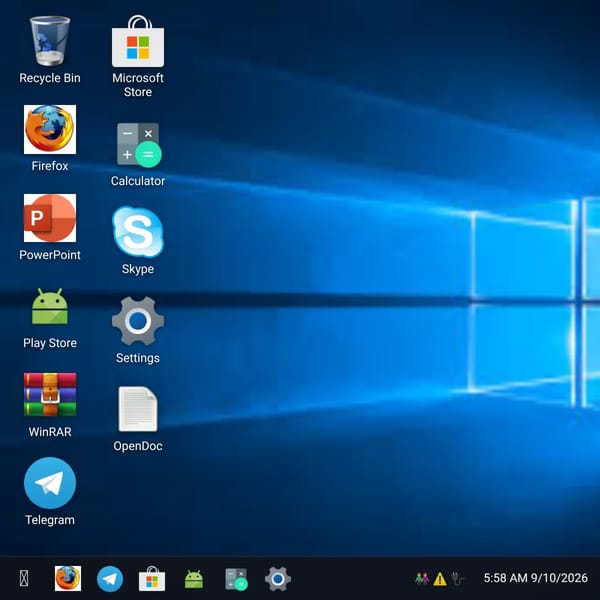Viewport: 600px width, 600px height.
Task: Open the Settings gear in the taskbar
Action: tap(278, 579)
